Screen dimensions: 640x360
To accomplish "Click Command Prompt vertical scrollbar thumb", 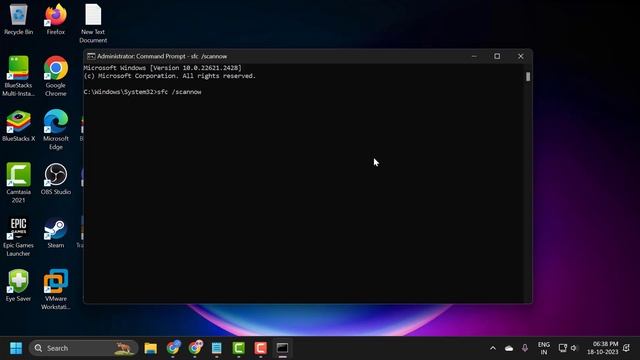I will [x=528, y=76].
